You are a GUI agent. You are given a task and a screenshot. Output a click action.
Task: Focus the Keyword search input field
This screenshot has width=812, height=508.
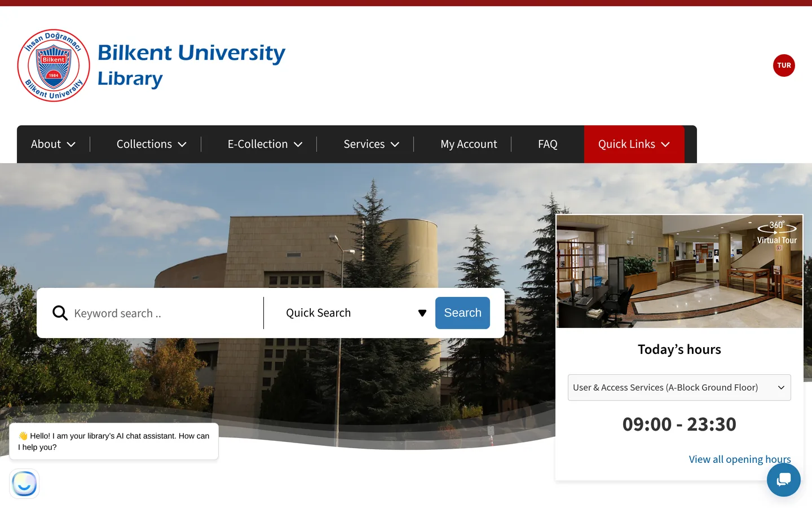(x=166, y=313)
